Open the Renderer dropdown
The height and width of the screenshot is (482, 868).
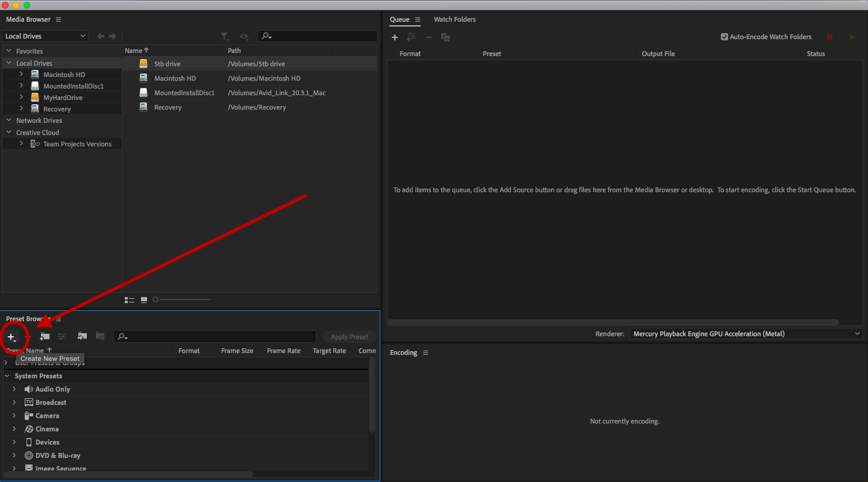[746, 334]
